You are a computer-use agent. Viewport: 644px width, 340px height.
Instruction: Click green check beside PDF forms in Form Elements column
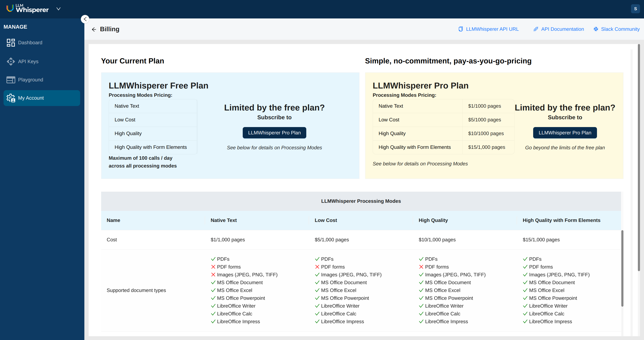coord(525,267)
